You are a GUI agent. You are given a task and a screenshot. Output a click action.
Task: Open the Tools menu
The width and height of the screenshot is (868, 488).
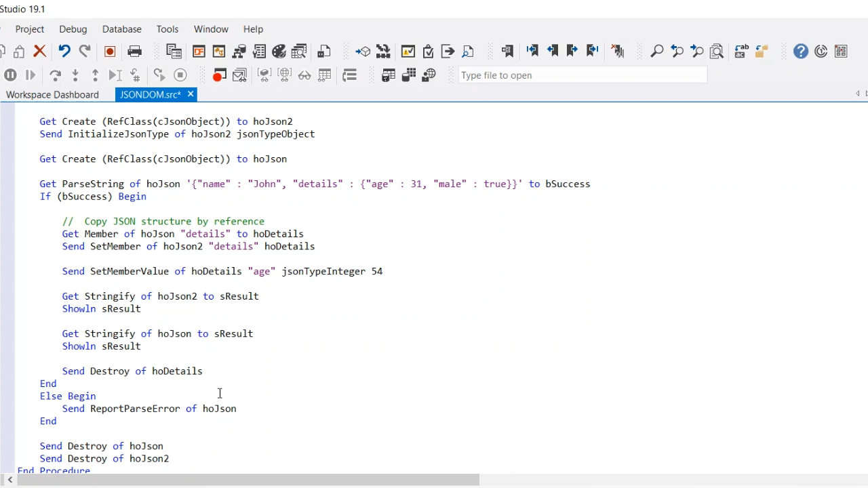pos(167,29)
